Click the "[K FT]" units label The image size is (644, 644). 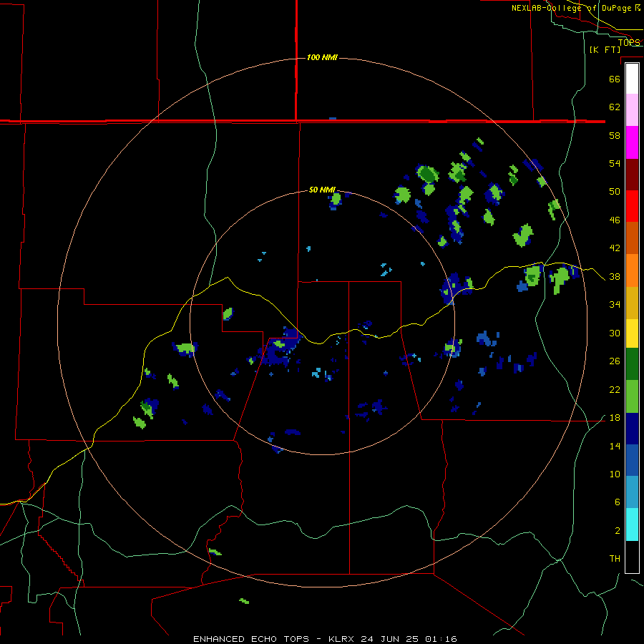point(605,49)
